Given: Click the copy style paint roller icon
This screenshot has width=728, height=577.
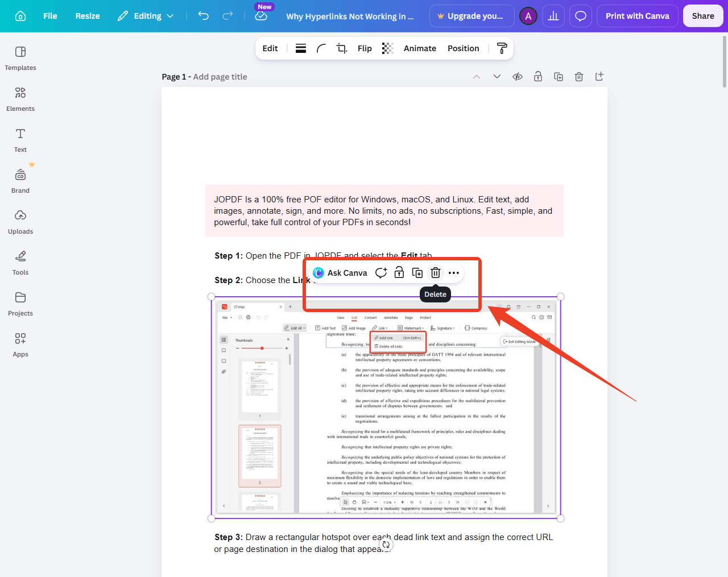Looking at the screenshot, I should pos(502,48).
